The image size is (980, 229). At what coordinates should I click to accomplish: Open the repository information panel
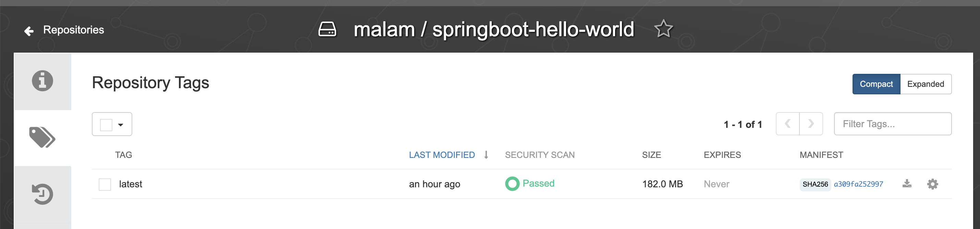[42, 81]
